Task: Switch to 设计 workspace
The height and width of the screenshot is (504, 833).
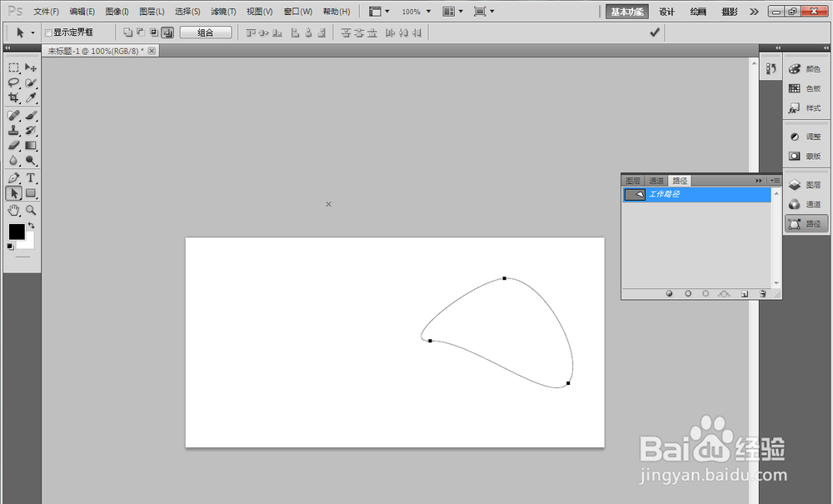Action: pos(666,12)
